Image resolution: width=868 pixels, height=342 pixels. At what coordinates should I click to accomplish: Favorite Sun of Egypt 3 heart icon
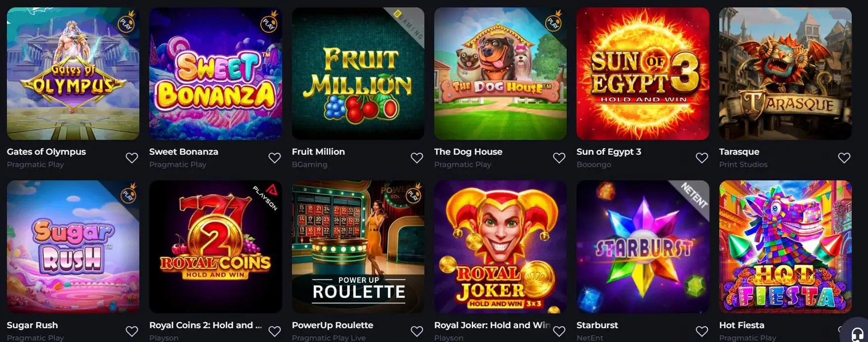click(x=702, y=158)
